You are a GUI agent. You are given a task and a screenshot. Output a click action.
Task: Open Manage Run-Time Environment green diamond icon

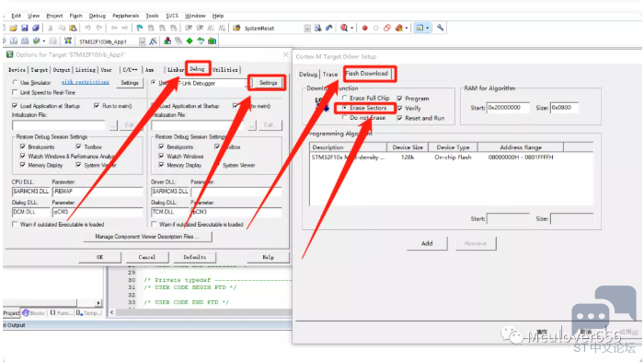pyautogui.click(x=190, y=41)
